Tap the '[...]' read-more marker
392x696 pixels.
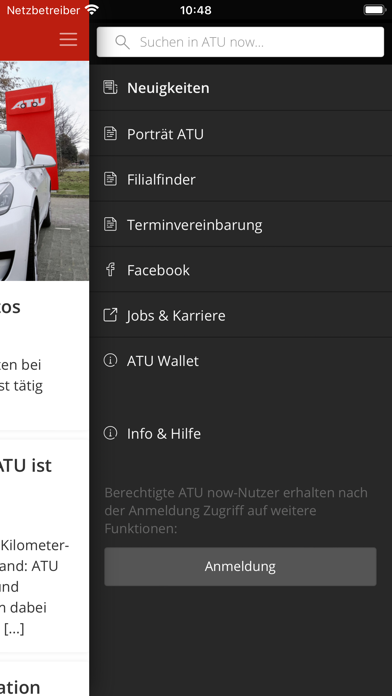tap(14, 629)
